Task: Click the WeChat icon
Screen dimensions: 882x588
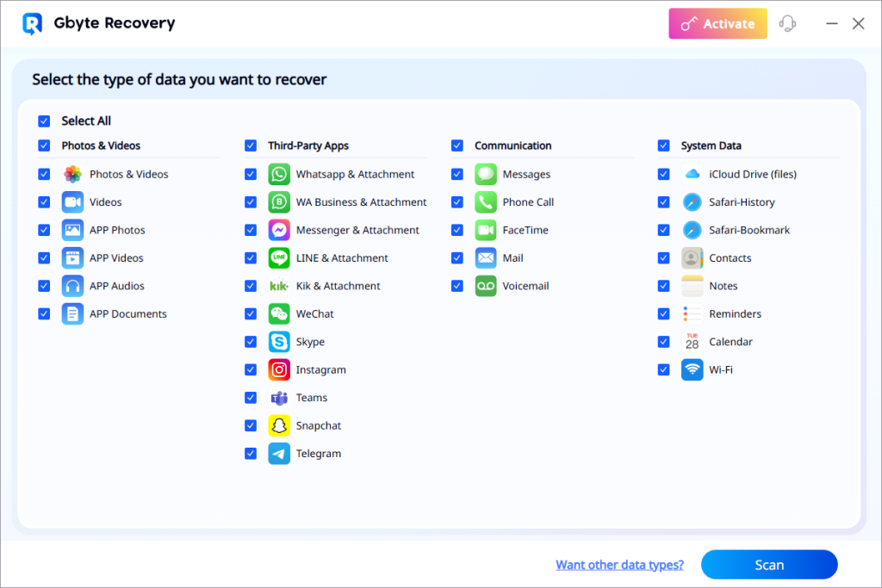Action: pyautogui.click(x=279, y=313)
